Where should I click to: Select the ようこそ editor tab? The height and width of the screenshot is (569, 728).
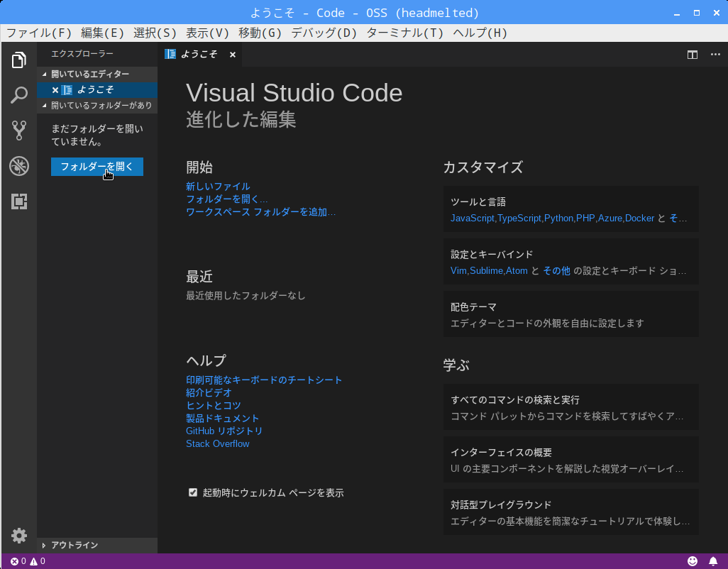click(199, 55)
